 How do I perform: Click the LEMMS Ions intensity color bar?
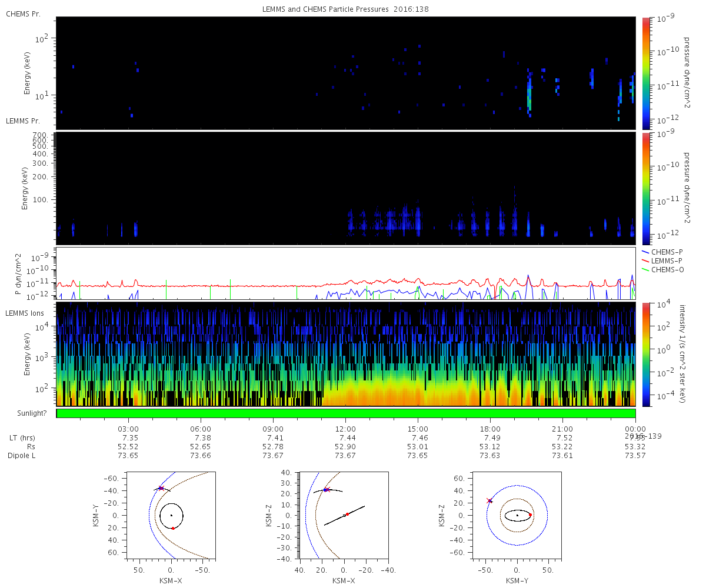646,355
